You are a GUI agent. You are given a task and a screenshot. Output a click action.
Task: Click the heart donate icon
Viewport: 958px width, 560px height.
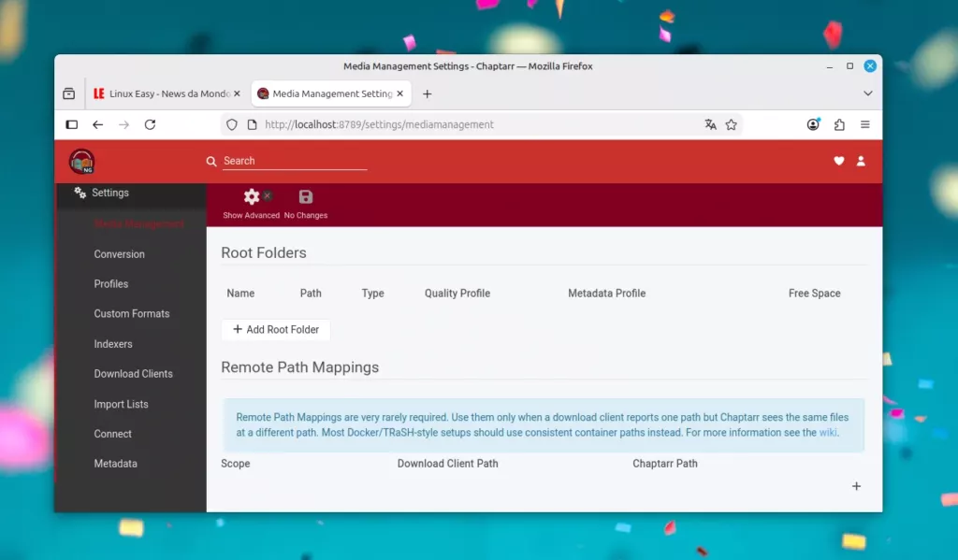click(839, 161)
